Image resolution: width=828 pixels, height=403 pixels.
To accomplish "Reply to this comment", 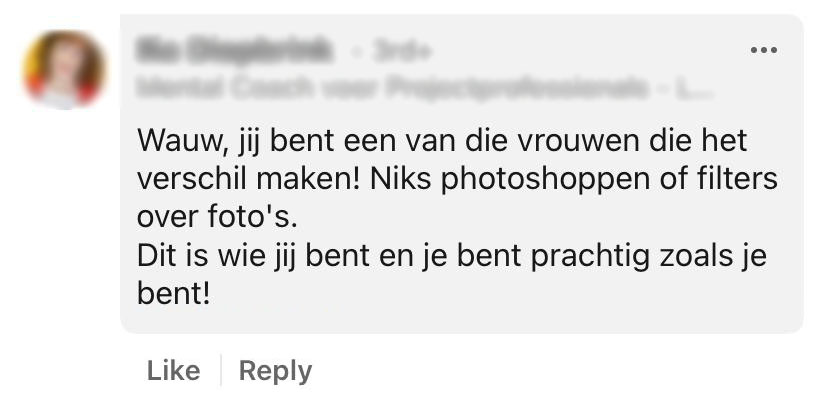I will (275, 372).
